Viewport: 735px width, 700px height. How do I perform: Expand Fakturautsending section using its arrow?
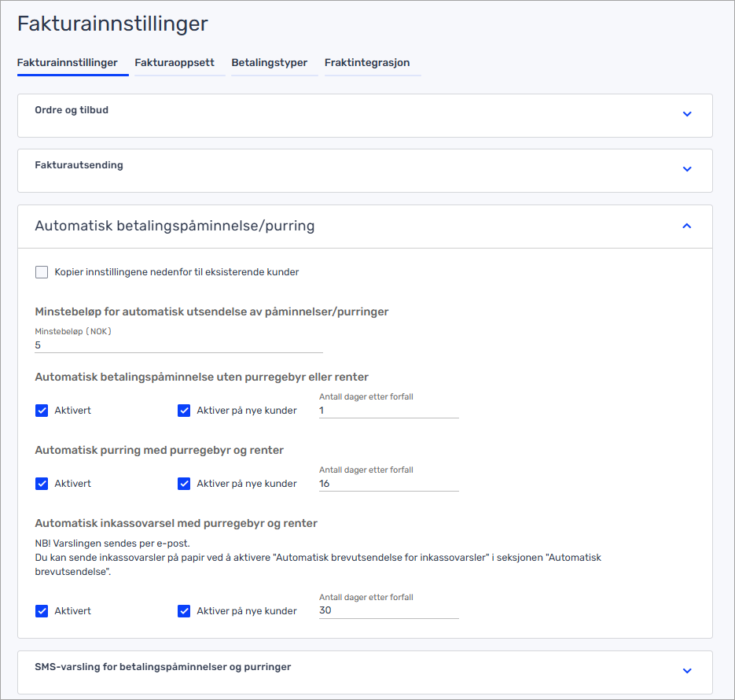coord(686,169)
